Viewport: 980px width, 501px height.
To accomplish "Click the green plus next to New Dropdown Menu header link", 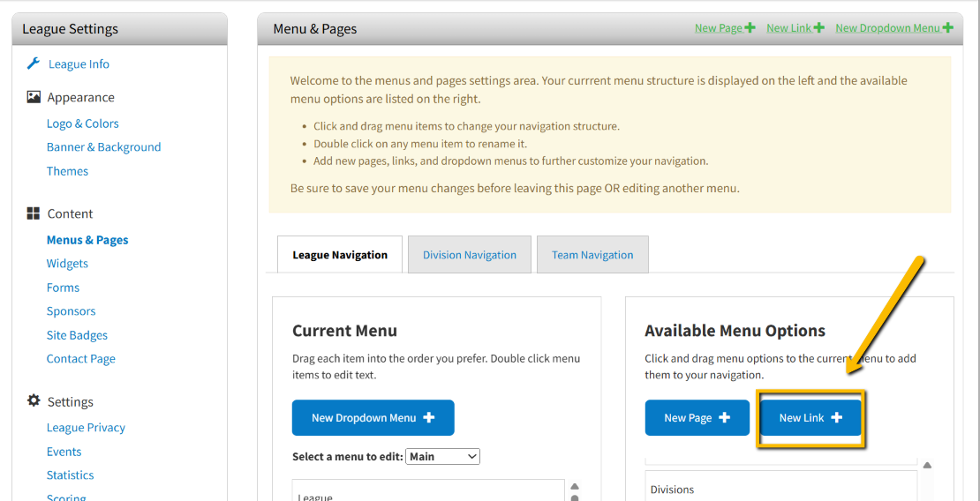I will point(947,27).
